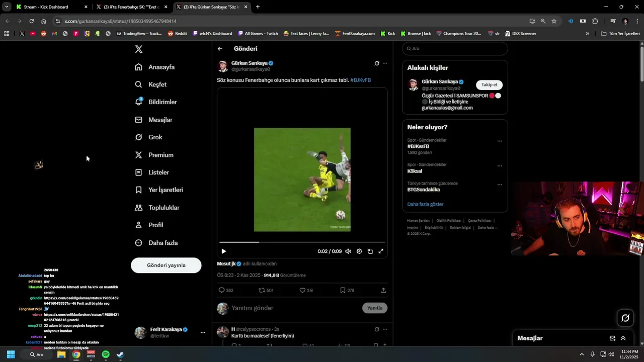The height and width of the screenshot is (362, 644).
Task: Open account menu next to Ferit Karakaya
Action: pyautogui.click(x=203, y=333)
